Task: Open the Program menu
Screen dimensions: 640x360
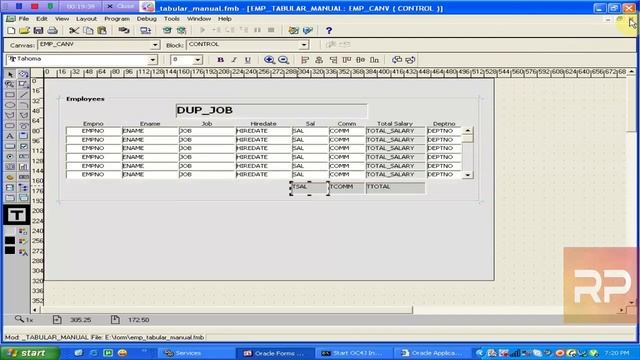Action: (x=117, y=19)
